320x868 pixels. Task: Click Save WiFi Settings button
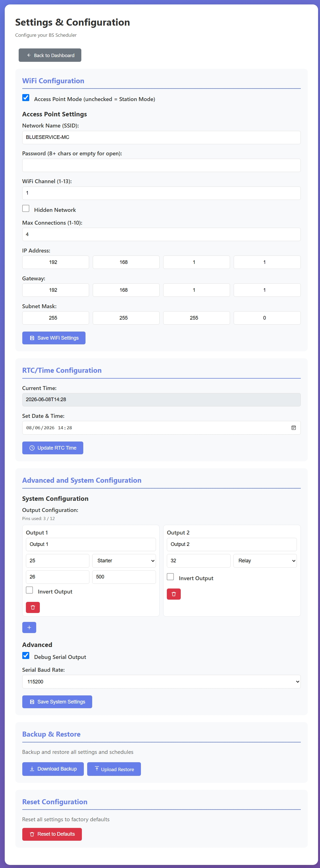pyautogui.click(x=54, y=338)
